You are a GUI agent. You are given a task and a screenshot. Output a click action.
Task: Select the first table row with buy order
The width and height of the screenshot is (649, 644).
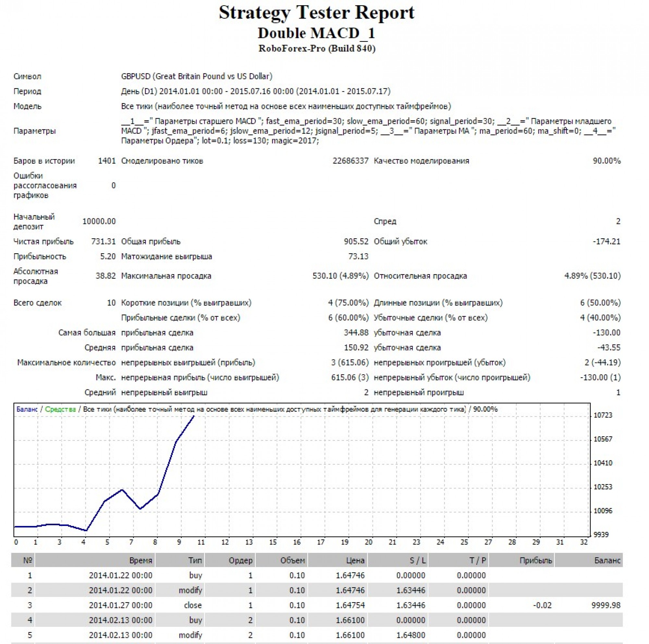point(195,576)
